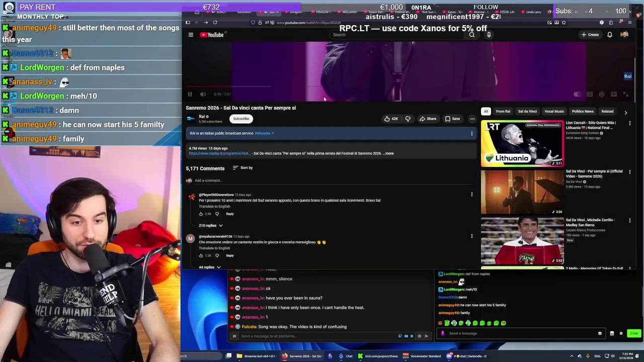Open Medley San Remo video thumbnail

[522, 241]
